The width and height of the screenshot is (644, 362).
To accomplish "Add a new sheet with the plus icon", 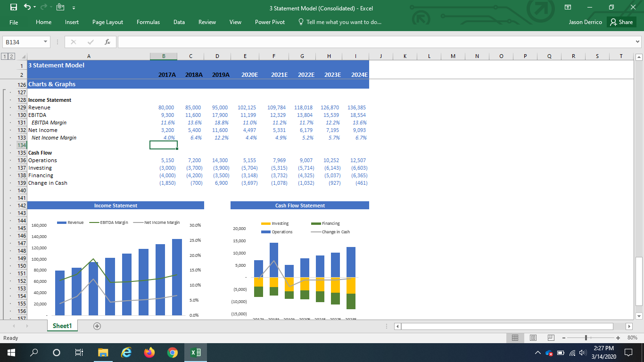I will pos(97,326).
